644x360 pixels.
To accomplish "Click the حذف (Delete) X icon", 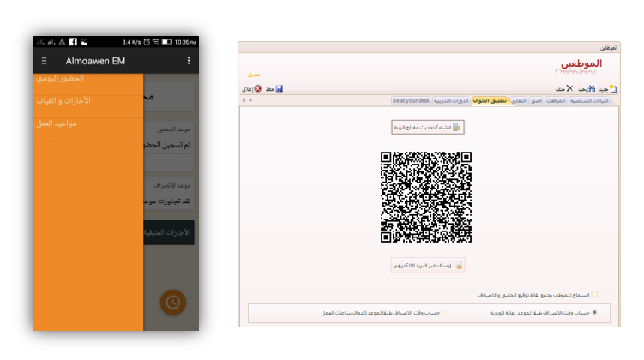I will click(569, 88).
